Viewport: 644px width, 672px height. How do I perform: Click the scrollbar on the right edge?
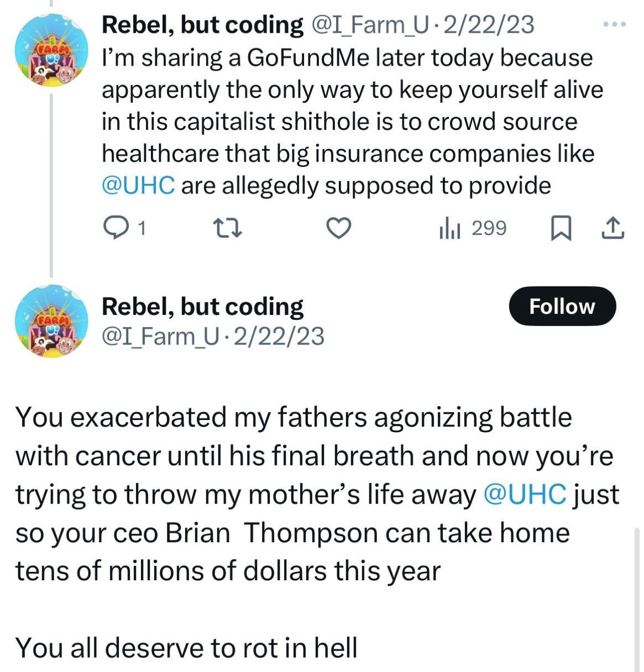[638, 597]
